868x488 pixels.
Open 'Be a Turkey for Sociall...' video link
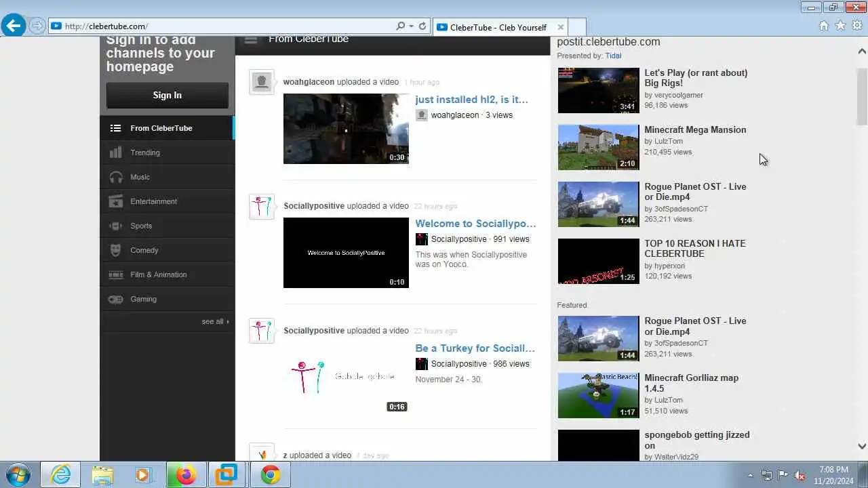(x=475, y=348)
